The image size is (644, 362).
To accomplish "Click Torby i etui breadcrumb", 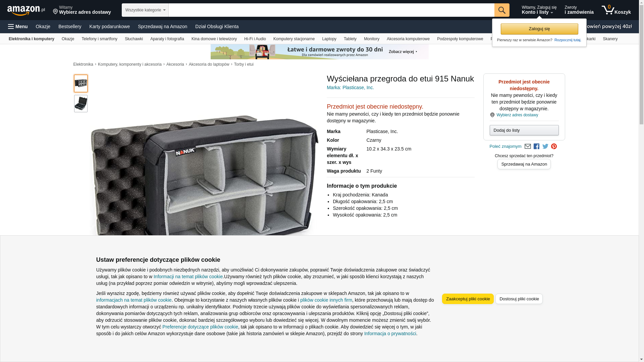I will [x=244, y=64].
